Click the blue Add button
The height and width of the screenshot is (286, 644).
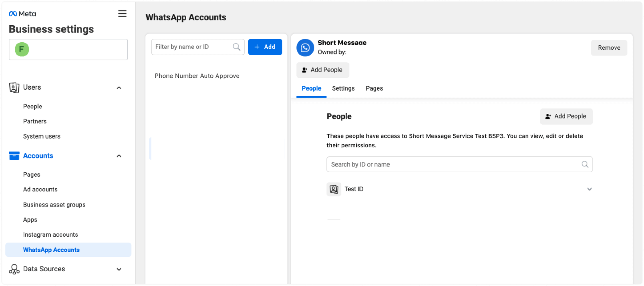tap(265, 47)
